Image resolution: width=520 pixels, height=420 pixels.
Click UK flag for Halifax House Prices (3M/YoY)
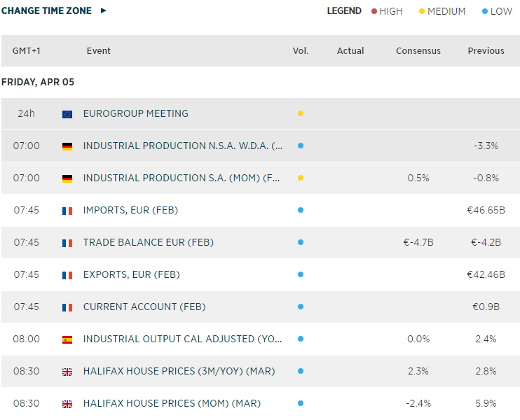click(67, 372)
